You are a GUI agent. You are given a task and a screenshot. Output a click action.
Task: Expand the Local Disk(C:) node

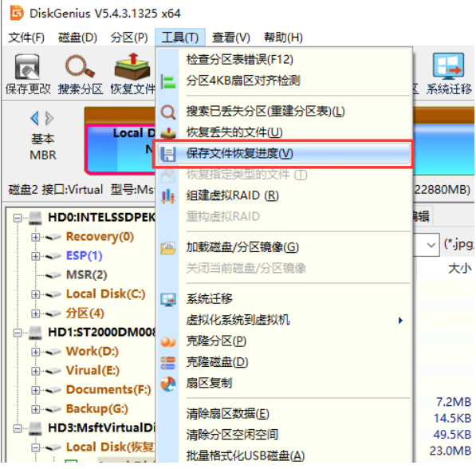36,294
